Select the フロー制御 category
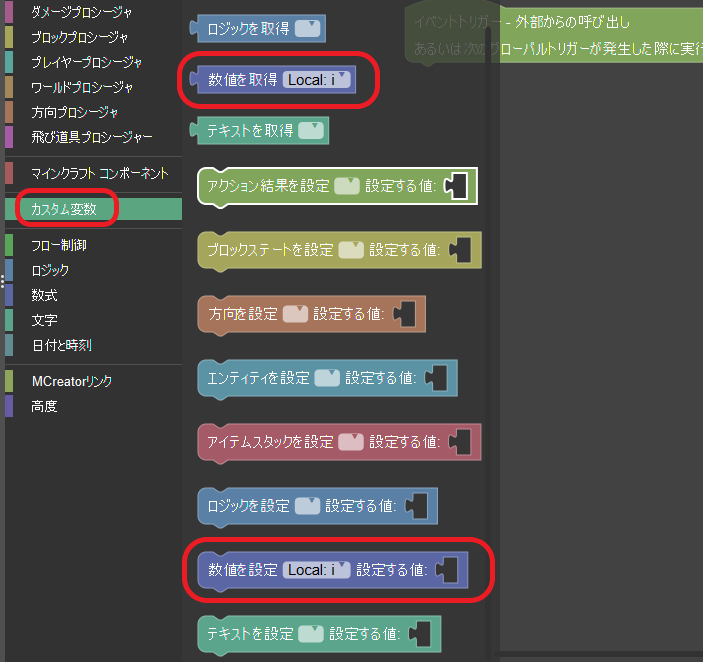 (x=58, y=244)
